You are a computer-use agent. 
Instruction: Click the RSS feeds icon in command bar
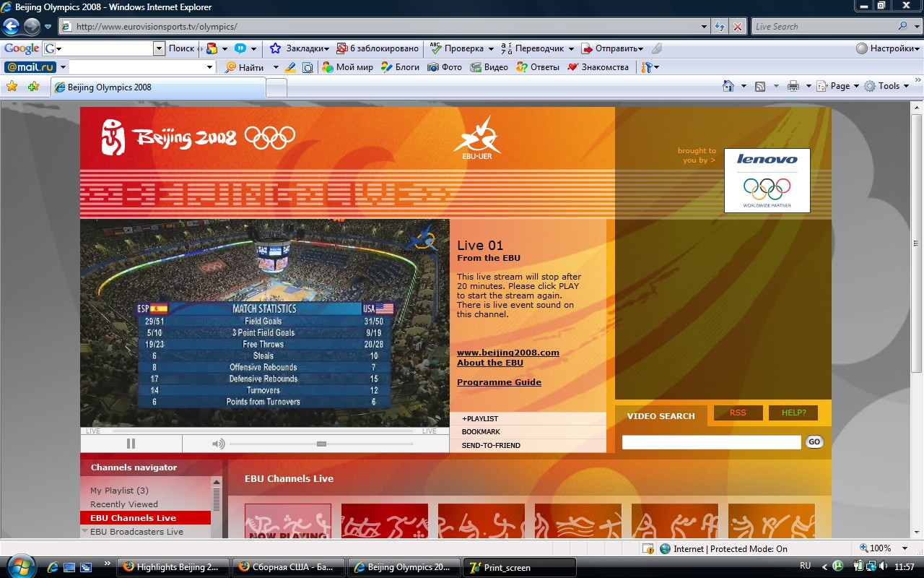[760, 86]
